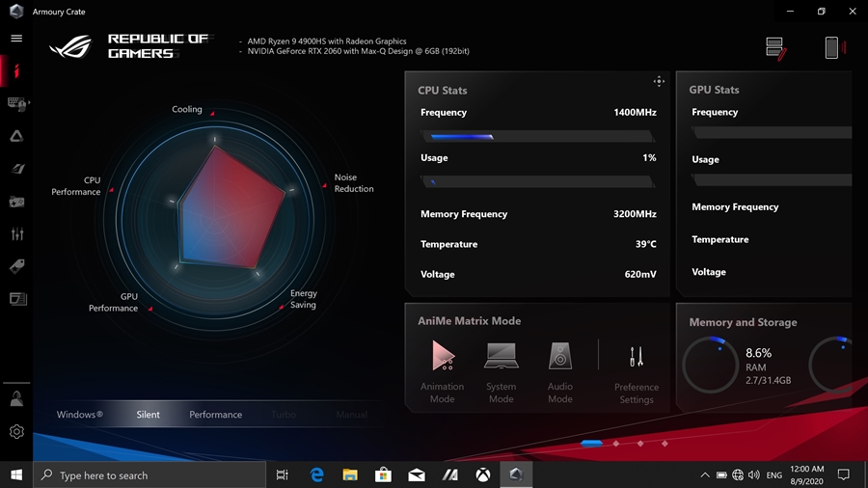This screenshot has height=488, width=868.
Task: Open Microsoft Edge from the taskbar
Action: pos(316,474)
